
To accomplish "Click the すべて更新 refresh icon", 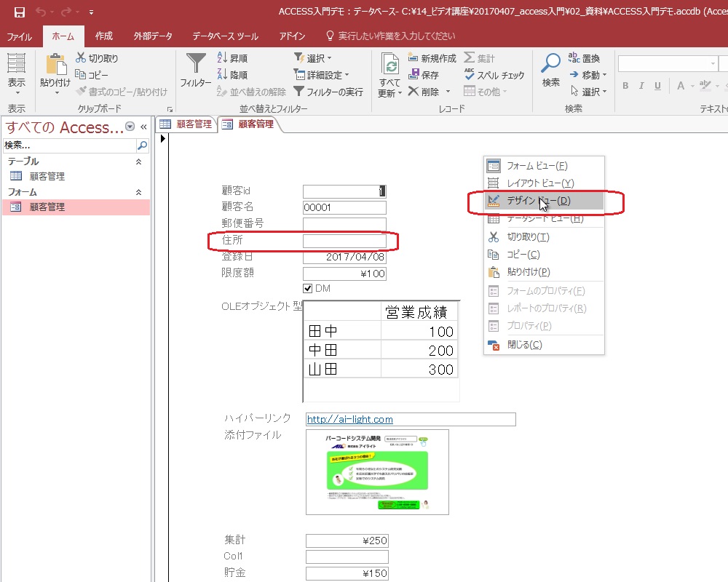I will [389, 63].
